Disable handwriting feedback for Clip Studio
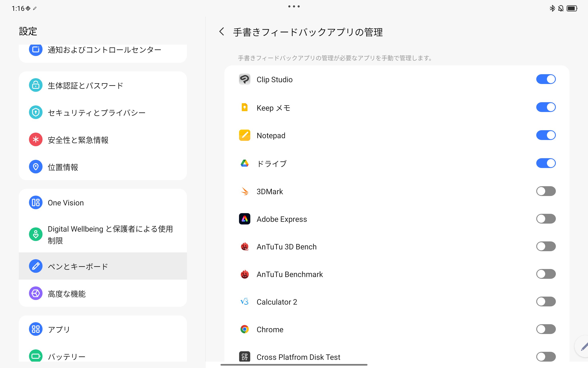 pyautogui.click(x=546, y=79)
